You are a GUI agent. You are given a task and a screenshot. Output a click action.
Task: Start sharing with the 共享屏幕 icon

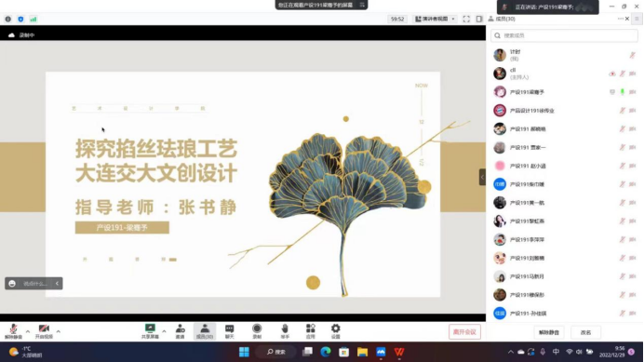pos(150,331)
